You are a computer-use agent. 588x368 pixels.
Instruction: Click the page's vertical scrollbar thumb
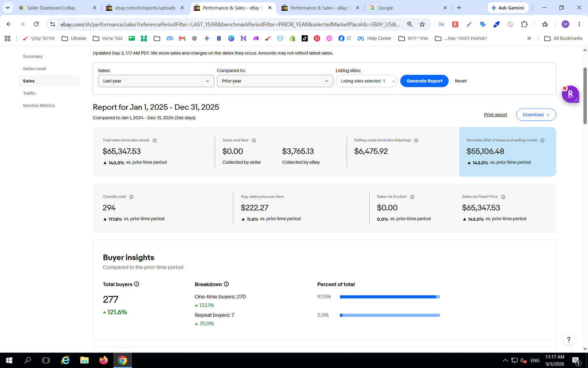[585, 96]
